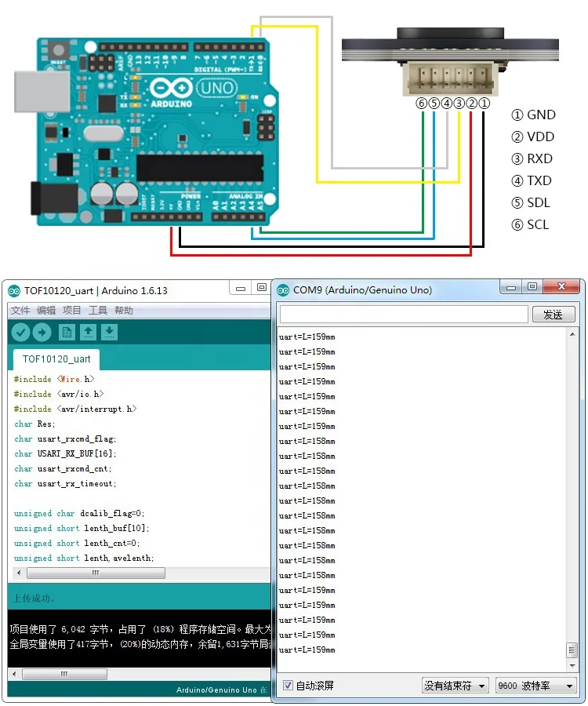This screenshot has width=588, height=706.
Task: Click the 发送 send button
Action: click(553, 315)
